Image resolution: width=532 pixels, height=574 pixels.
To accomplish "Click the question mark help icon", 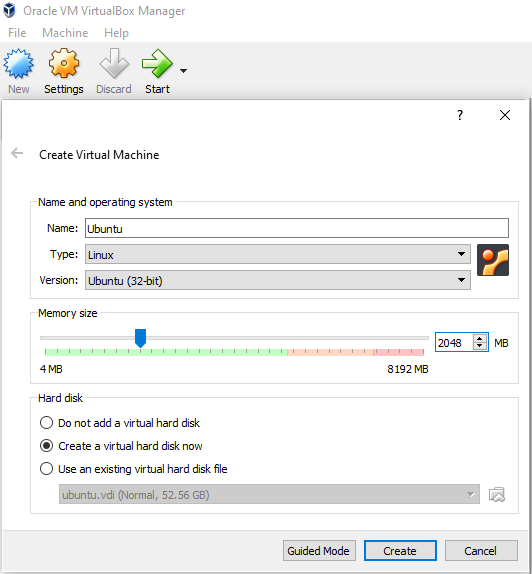I will click(x=460, y=115).
